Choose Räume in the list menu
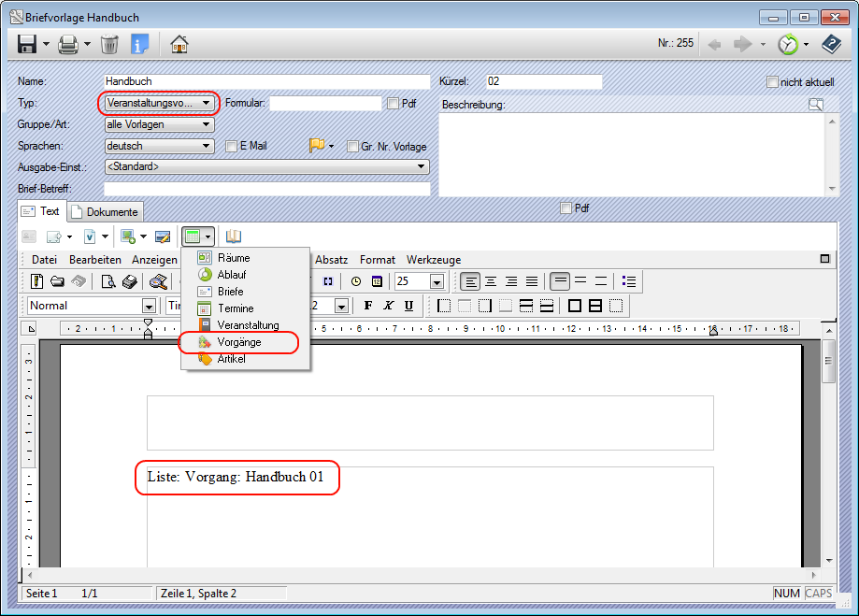The image size is (859, 616). tap(233, 258)
